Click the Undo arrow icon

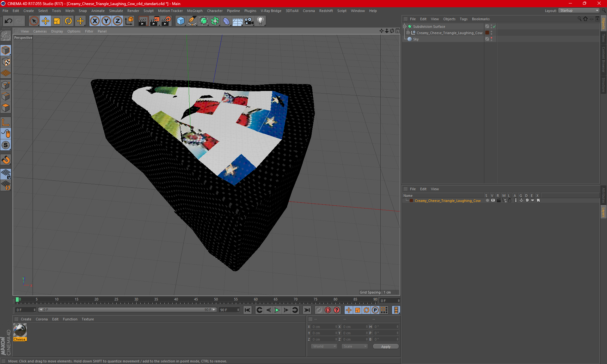[x=9, y=21]
